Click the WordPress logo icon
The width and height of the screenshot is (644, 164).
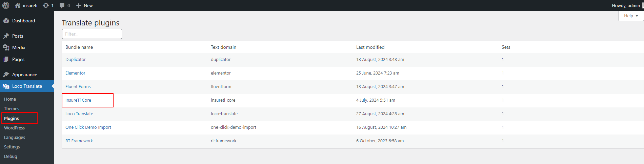[6, 5]
